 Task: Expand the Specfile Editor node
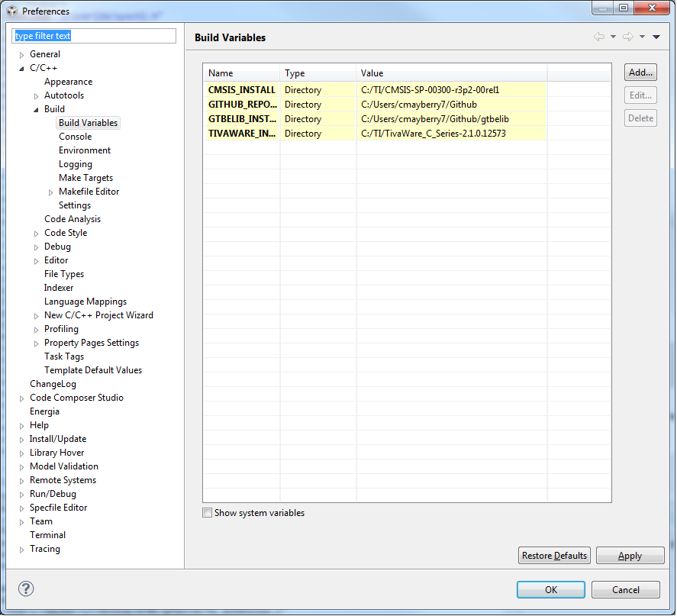tap(21, 508)
